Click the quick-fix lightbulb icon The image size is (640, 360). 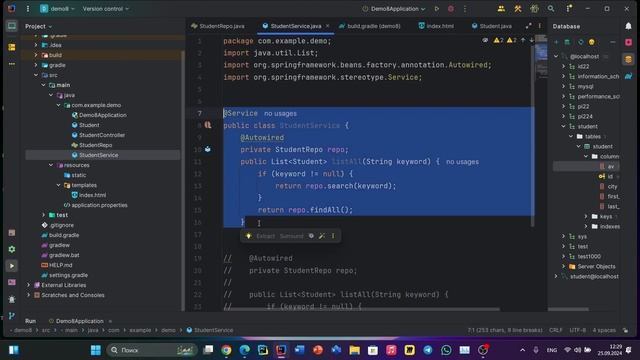249,236
